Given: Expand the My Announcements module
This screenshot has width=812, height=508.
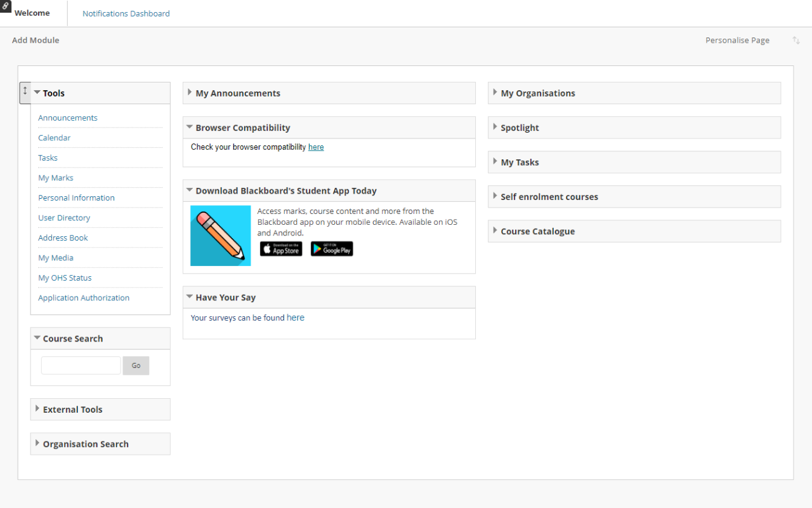Looking at the screenshot, I should 190,93.
